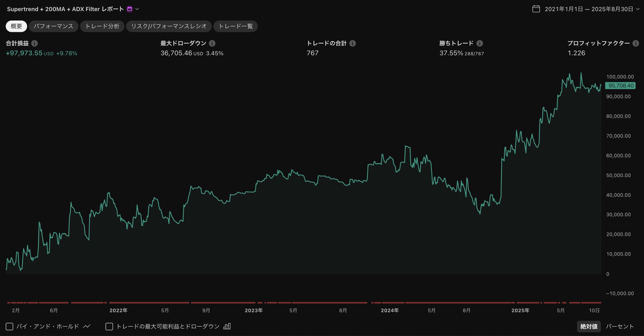Open the パフォーマンス tab
The height and width of the screenshot is (336, 644).
click(53, 26)
